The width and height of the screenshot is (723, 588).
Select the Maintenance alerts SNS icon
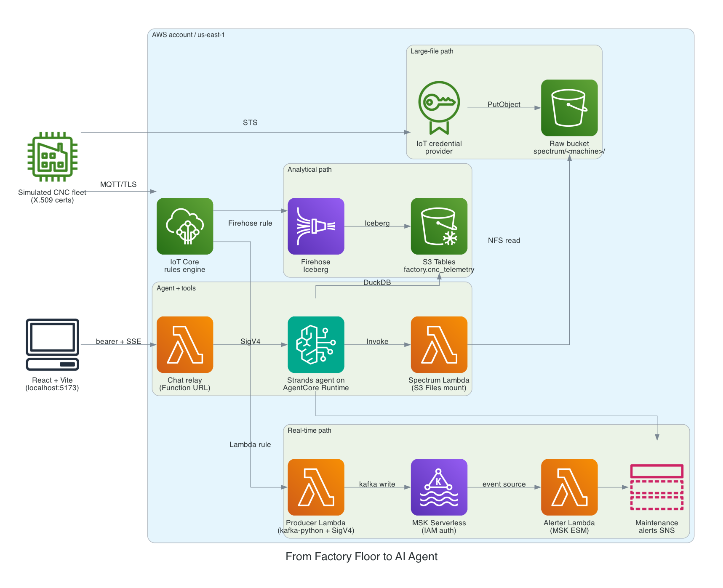(x=656, y=487)
